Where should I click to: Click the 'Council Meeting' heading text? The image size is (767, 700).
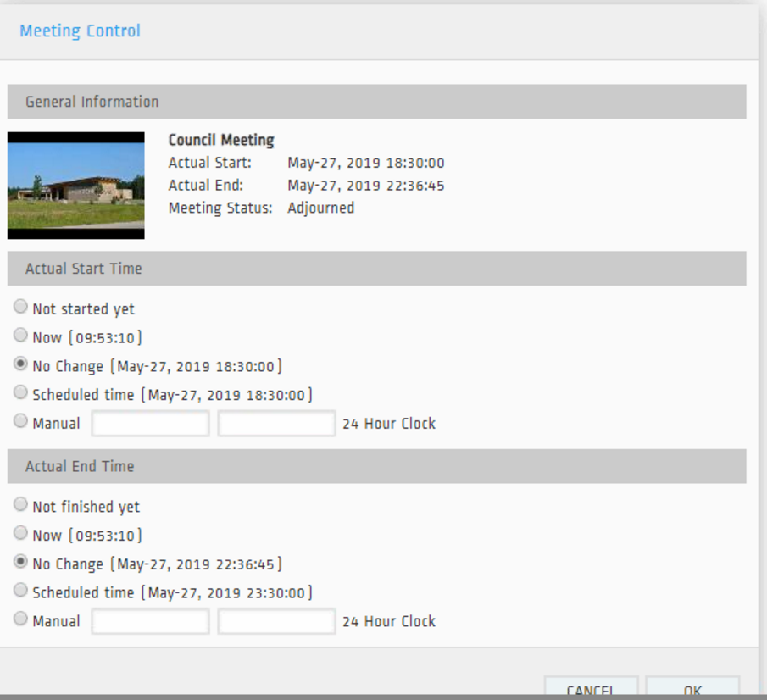[x=221, y=140]
